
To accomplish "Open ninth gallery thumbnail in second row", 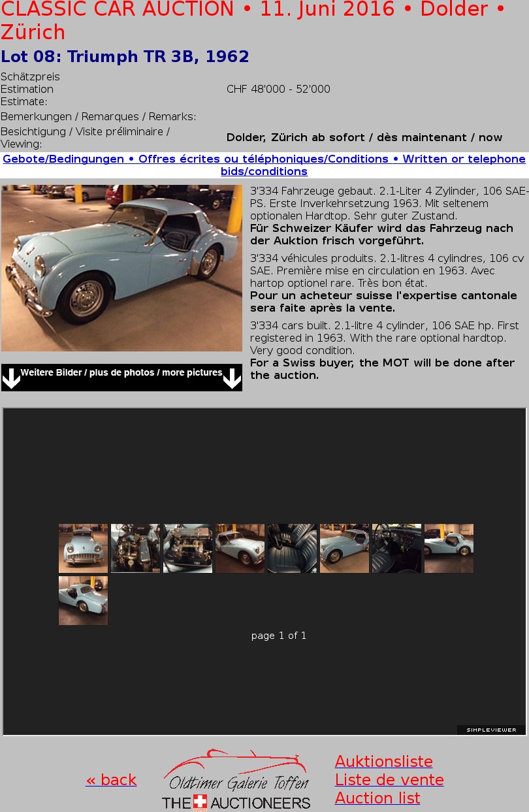I will 83,600.
